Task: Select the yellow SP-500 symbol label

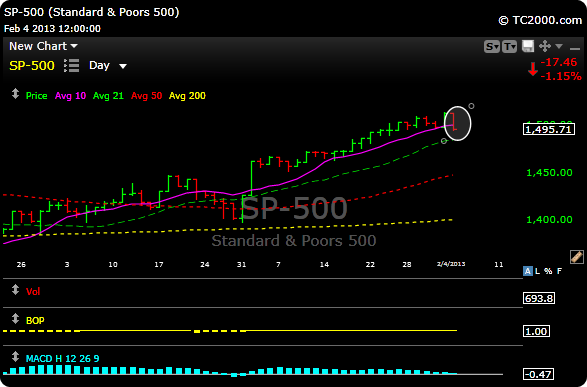Action: pyautogui.click(x=32, y=65)
